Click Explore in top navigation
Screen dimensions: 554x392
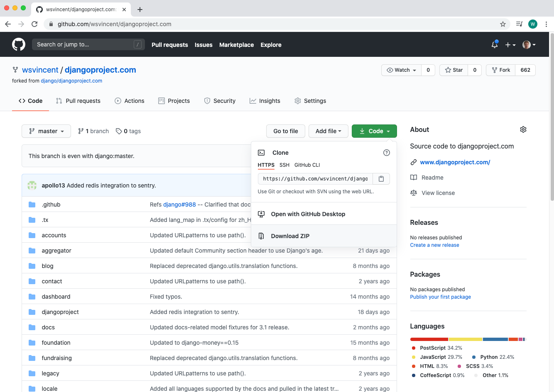271,45
